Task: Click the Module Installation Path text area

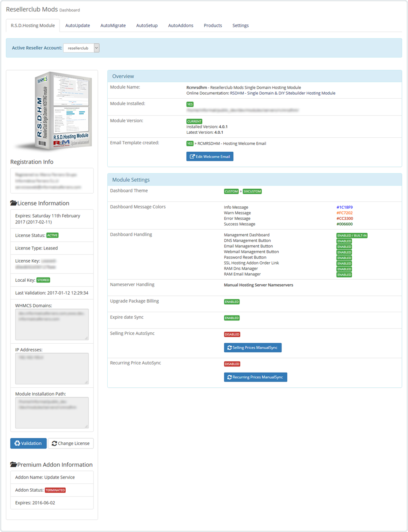Action: [52, 413]
